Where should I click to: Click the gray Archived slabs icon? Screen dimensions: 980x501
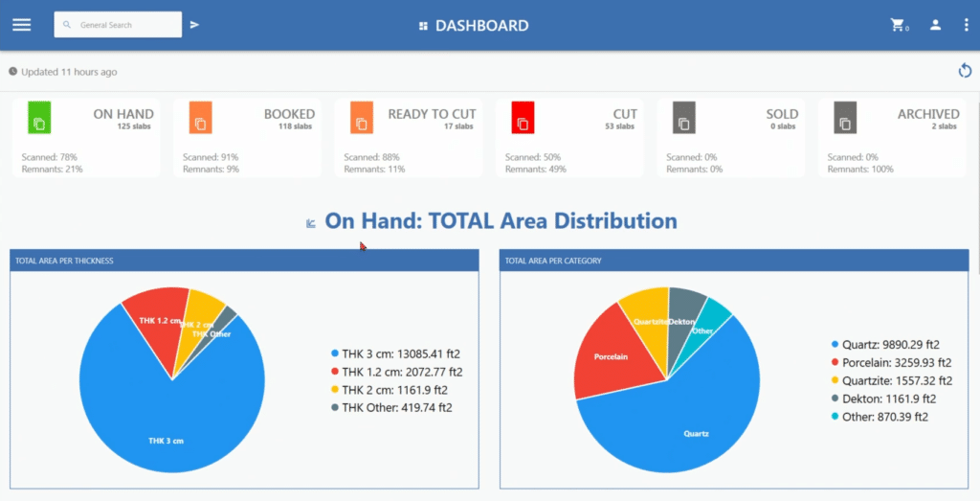coord(845,119)
